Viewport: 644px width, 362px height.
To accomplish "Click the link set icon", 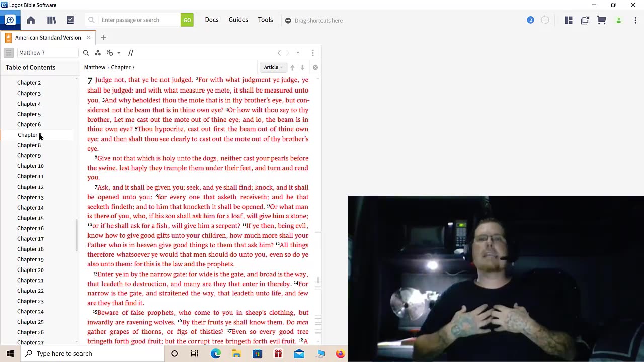I will pyautogui.click(x=110, y=53).
